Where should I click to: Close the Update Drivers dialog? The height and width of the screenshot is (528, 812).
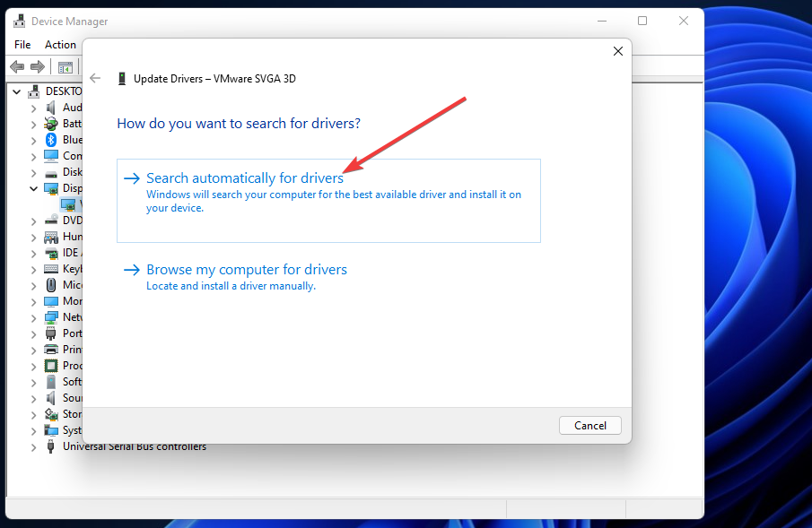[618, 51]
